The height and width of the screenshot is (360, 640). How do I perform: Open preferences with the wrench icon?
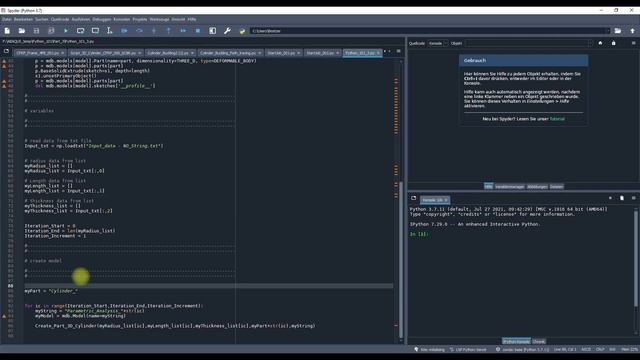click(227, 31)
